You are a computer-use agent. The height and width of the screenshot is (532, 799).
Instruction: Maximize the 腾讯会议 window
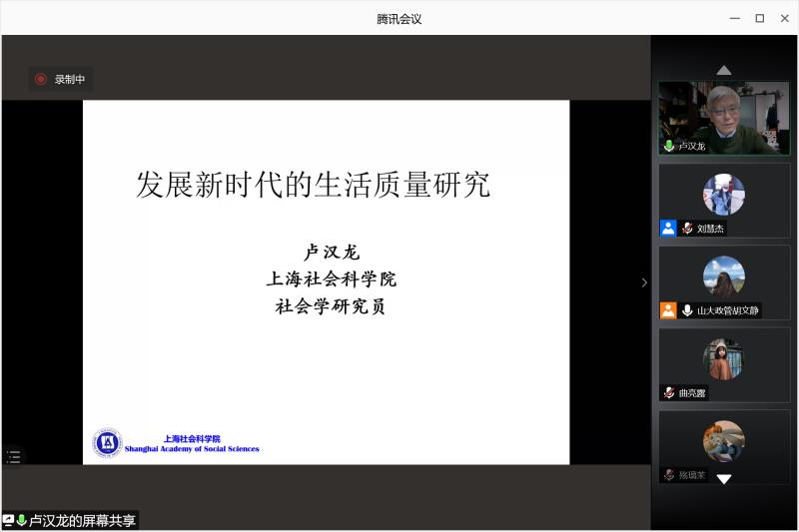[759, 18]
